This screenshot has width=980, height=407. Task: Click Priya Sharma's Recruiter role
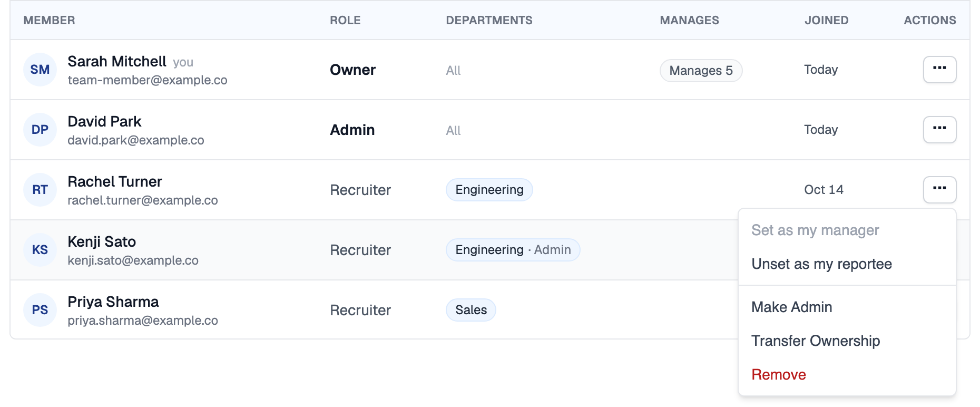[360, 311]
